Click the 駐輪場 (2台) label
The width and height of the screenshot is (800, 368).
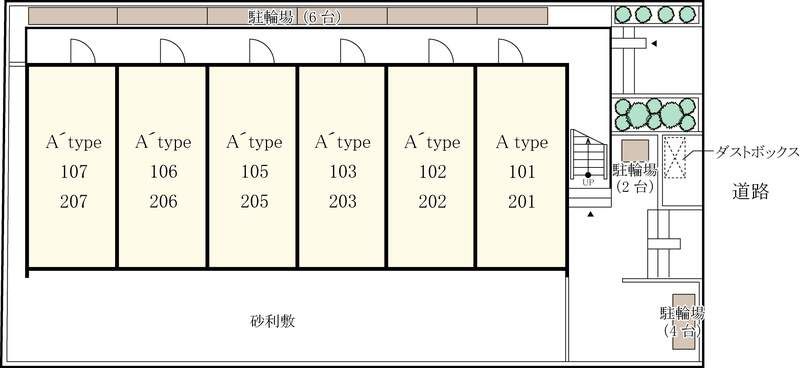click(x=635, y=178)
